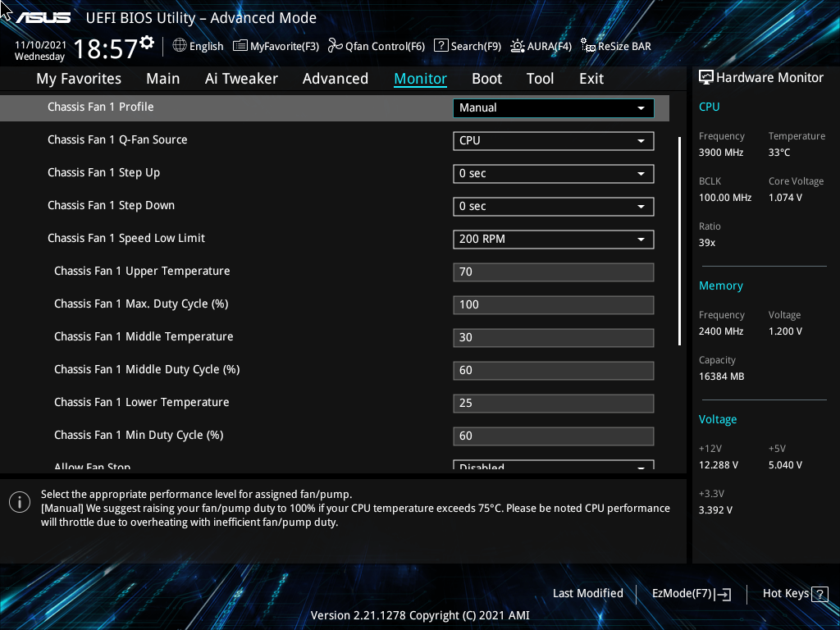Click the info icon beside help text
Screen dimensions: 840x630
click(20, 502)
